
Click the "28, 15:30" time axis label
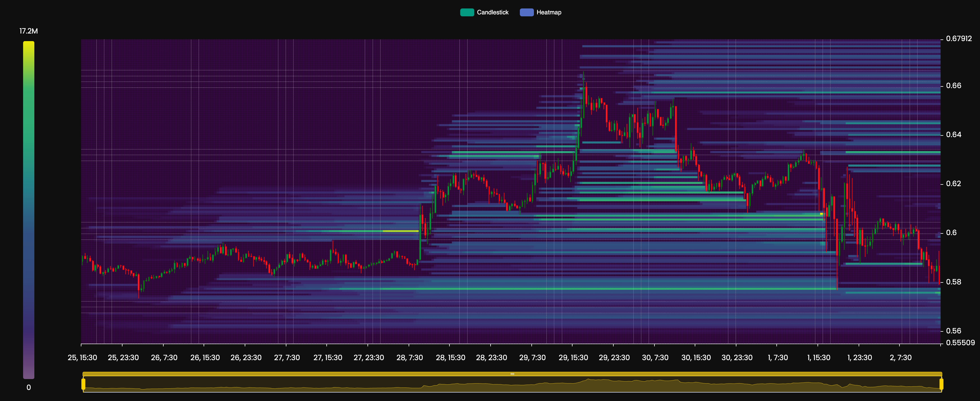(451, 358)
